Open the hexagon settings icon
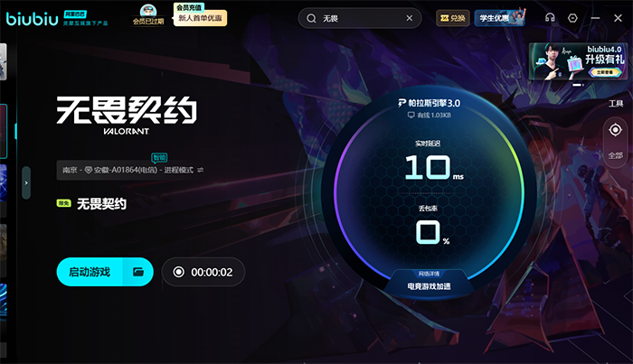 pyautogui.click(x=573, y=18)
